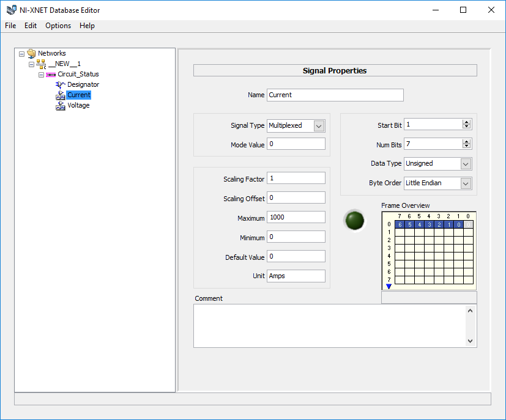Click the __NEW__1 cluster icon
This screenshot has width=506, height=420.
41,64
